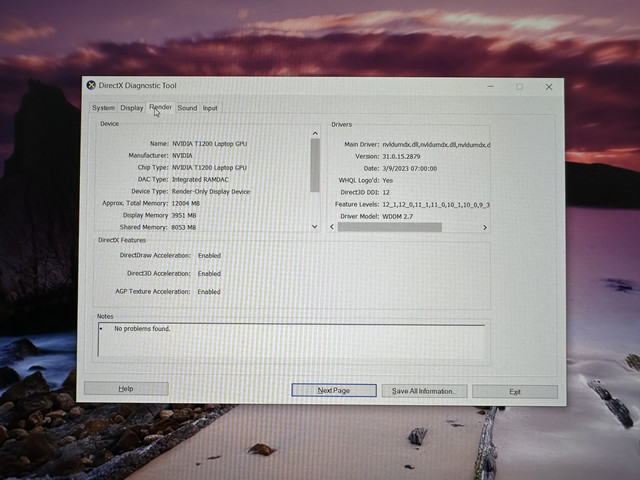
Task: Click the Exit button
Action: (x=515, y=392)
